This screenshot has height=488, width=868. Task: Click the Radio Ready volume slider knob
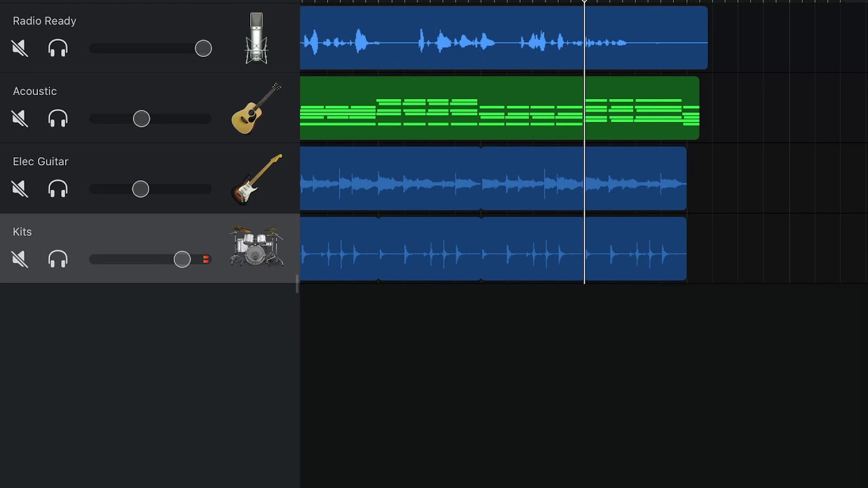[x=203, y=48]
